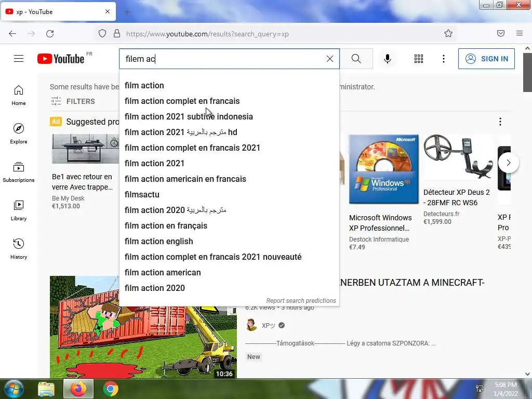The image size is (532, 399).
Task: Open Firefox tracking protection shield
Action: click(102, 33)
